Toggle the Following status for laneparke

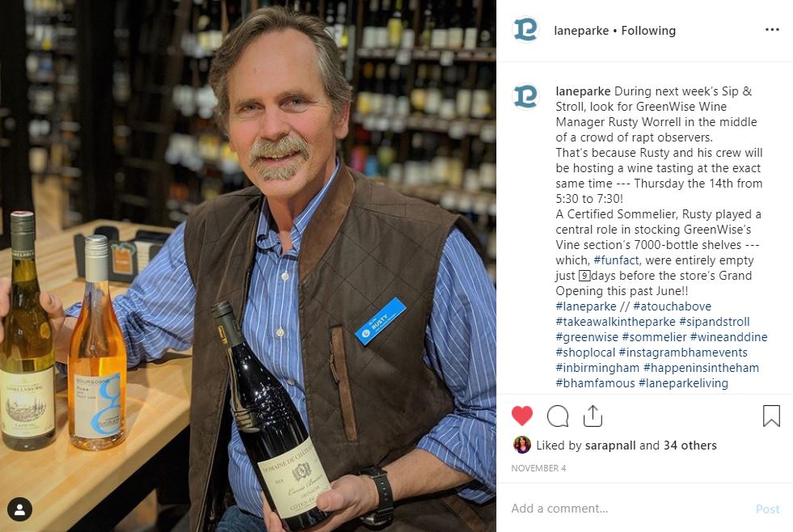coord(648,31)
